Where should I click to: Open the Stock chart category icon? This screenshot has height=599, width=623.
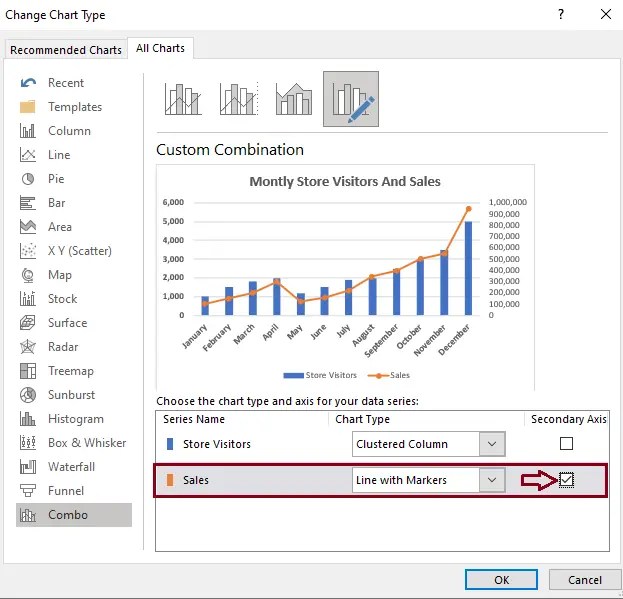click(x=28, y=299)
